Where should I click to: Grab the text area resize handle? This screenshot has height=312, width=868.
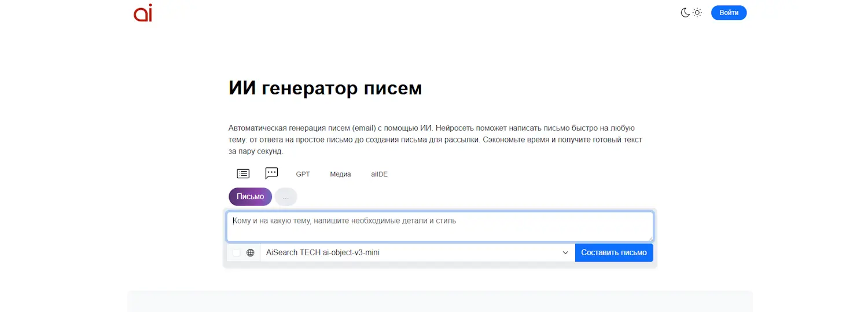(x=650, y=238)
